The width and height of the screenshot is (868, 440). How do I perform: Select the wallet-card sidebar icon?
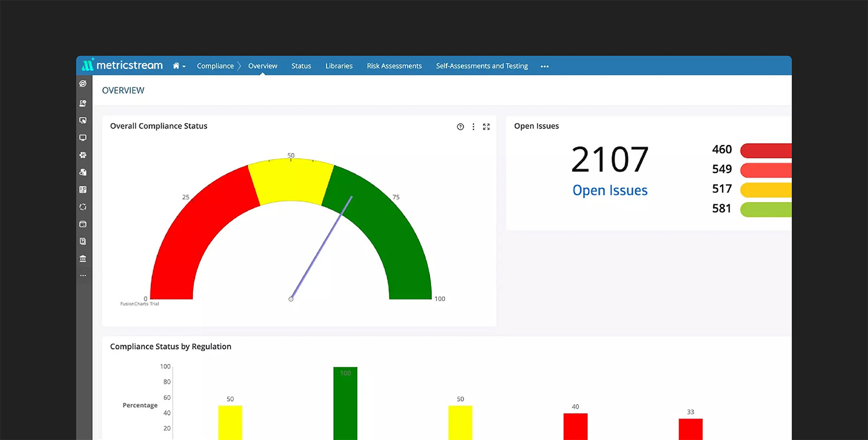(x=83, y=224)
